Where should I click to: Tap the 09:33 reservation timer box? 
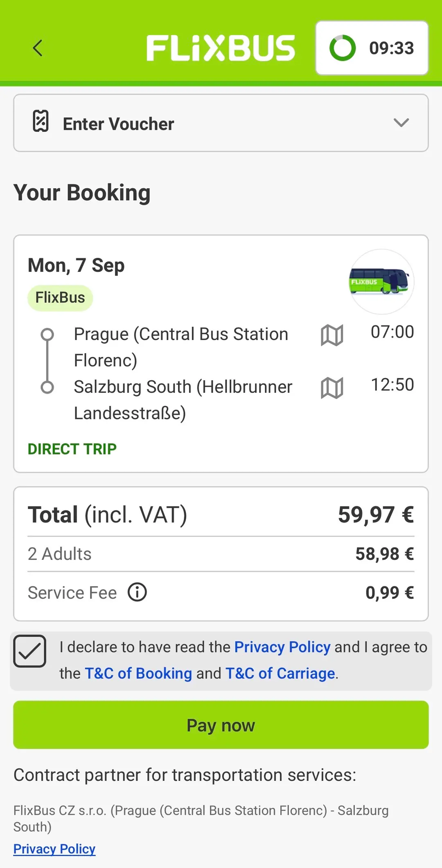click(x=372, y=48)
